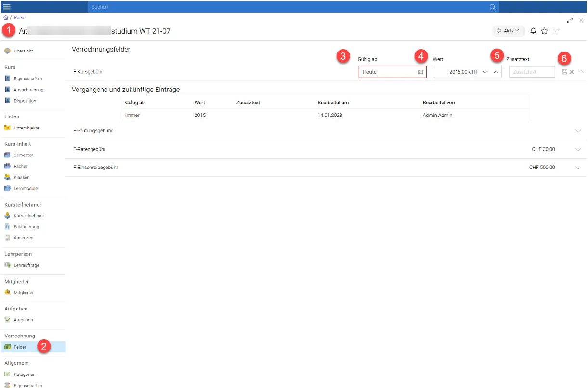Screen dimensions: 588x388
Task: Collapse the F-Kursgebühr row
Action: (x=580, y=71)
